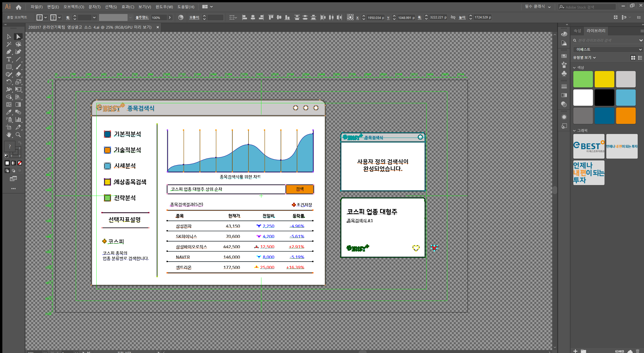Open the Color panel palette icon
The image size is (644, 353).
[x=564, y=34]
